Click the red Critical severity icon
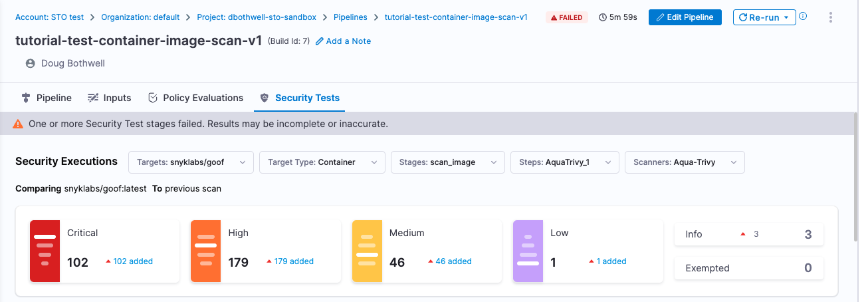 (45, 251)
